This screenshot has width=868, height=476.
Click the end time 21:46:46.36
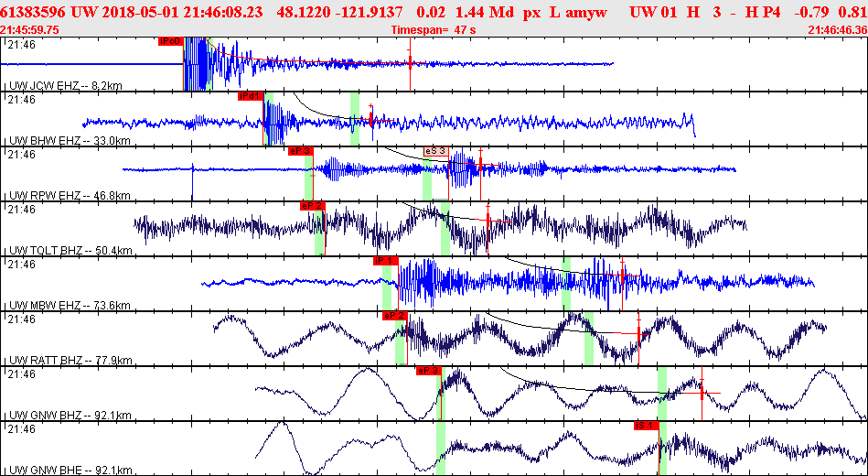(x=838, y=30)
